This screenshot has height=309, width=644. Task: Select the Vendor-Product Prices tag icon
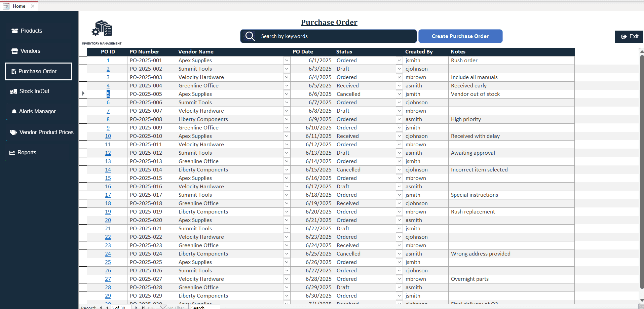(13, 132)
